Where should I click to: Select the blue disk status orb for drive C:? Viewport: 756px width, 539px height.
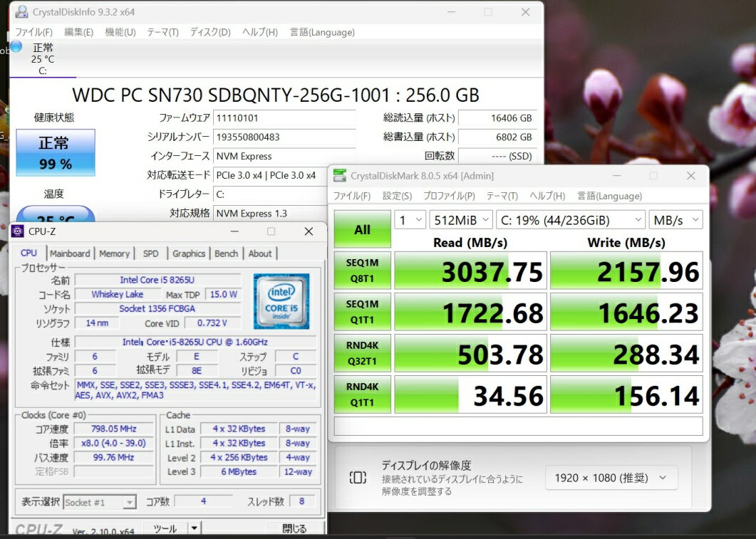tap(16, 47)
